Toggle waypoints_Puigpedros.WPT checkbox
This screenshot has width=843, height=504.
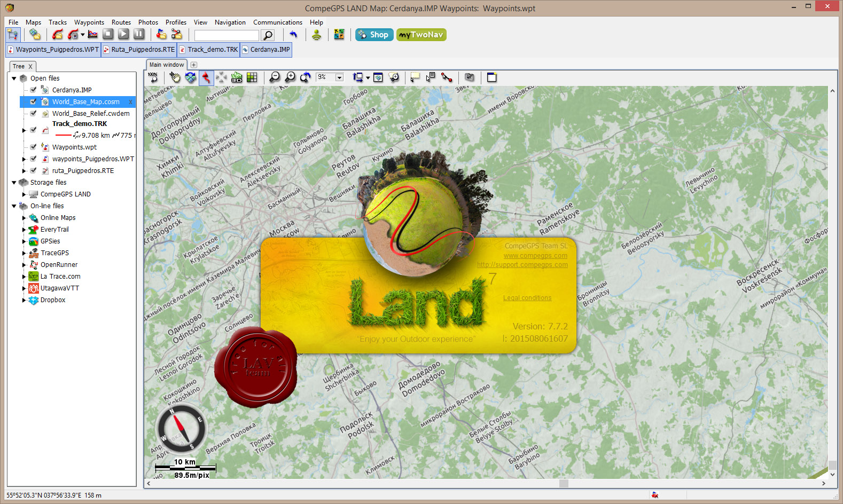pos(33,159)
